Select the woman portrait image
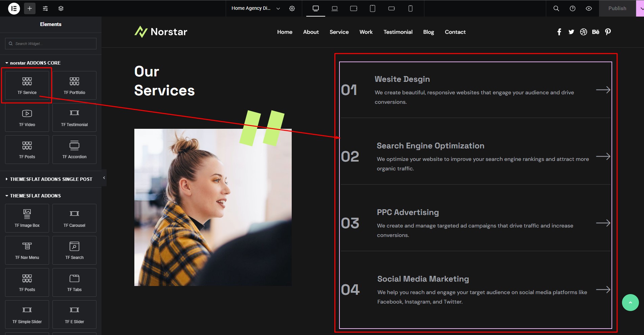This screenshot has height=335, width=644. coord(213,207)
